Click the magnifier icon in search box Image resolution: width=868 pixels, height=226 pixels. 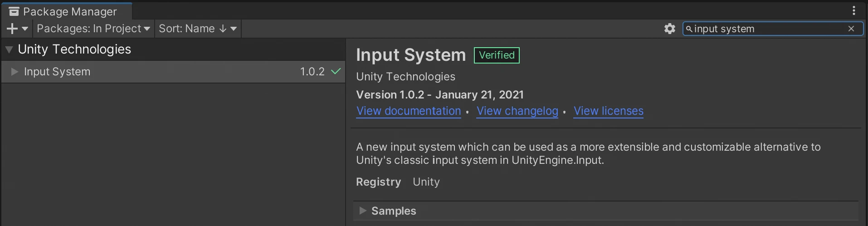[x=689, y=29]
